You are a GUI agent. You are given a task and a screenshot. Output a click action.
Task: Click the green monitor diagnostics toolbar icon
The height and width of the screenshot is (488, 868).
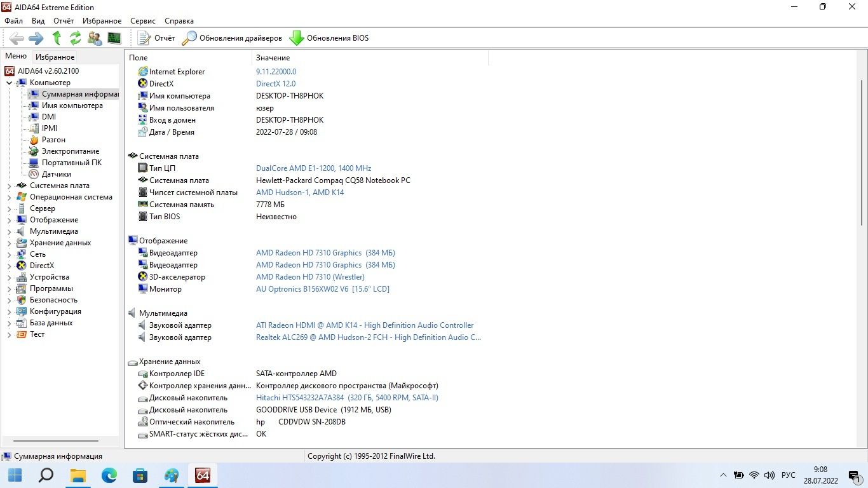pos(114,38)
